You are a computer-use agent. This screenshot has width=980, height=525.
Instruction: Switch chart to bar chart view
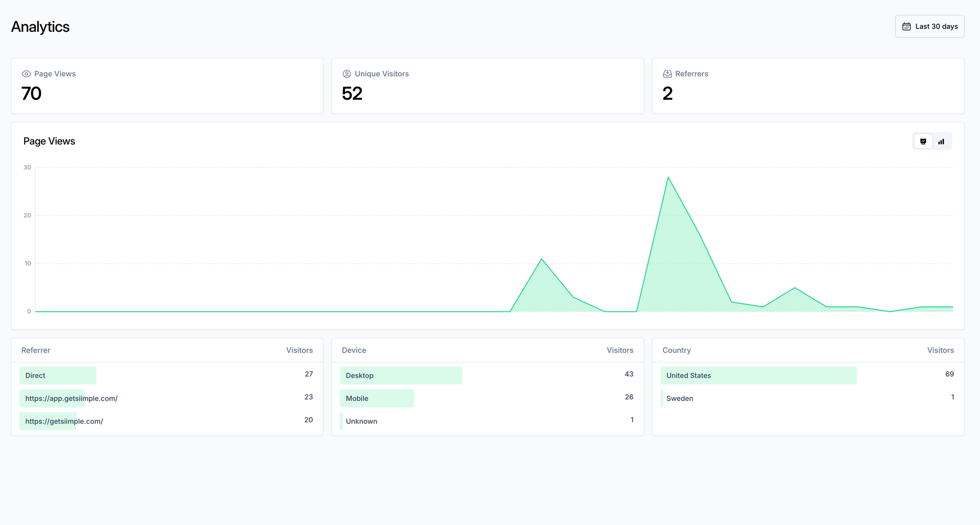941,142
